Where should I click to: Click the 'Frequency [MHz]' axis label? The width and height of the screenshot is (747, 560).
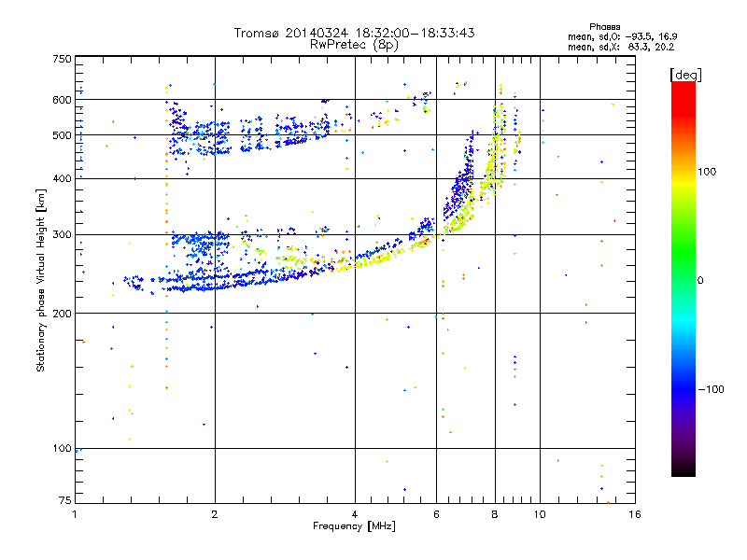pyautogui.click(x=354, y=526)
